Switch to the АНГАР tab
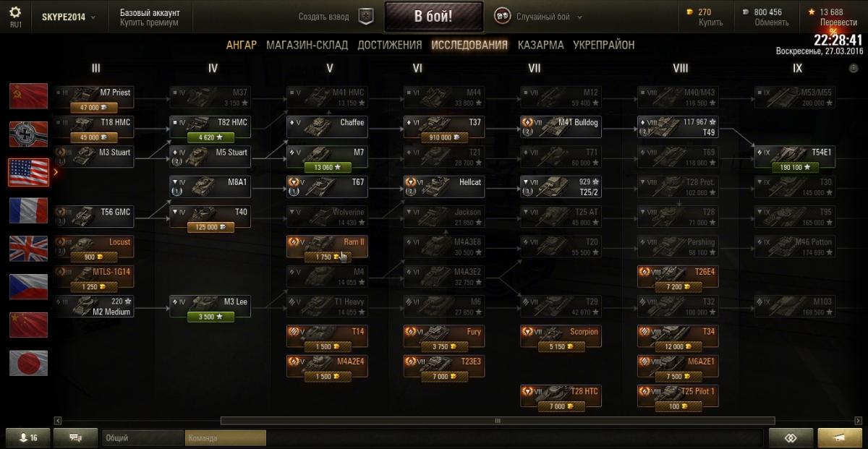Viewport: 868px width, 449px height. (242, 45)
